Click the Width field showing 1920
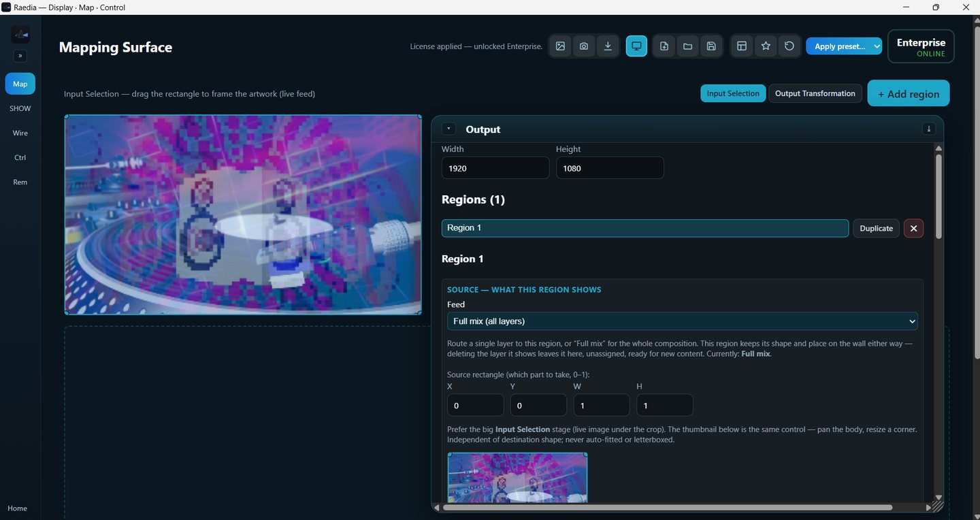 tap(495, 168)
